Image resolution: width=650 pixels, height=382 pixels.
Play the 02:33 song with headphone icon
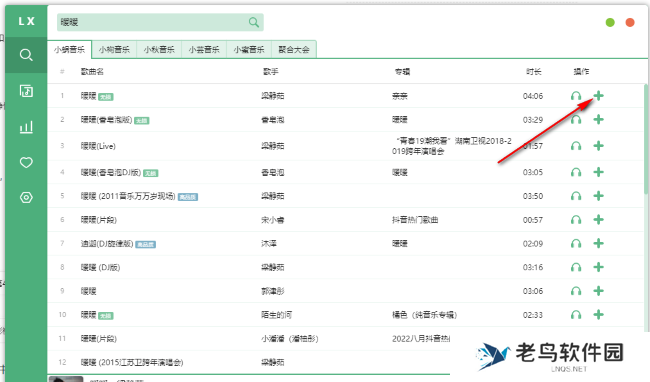point(576,315)
